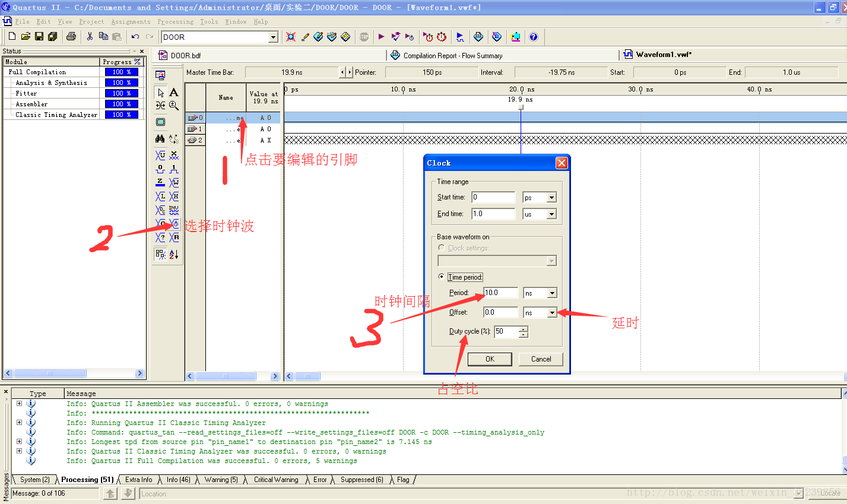Click the Print icon
The width and height of the screenshot is (847, 504).
pos(71,37)
